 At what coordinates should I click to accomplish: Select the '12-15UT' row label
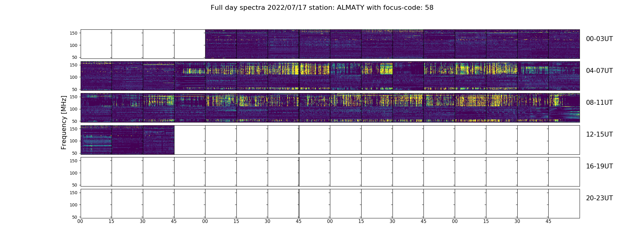pos(599,134)
